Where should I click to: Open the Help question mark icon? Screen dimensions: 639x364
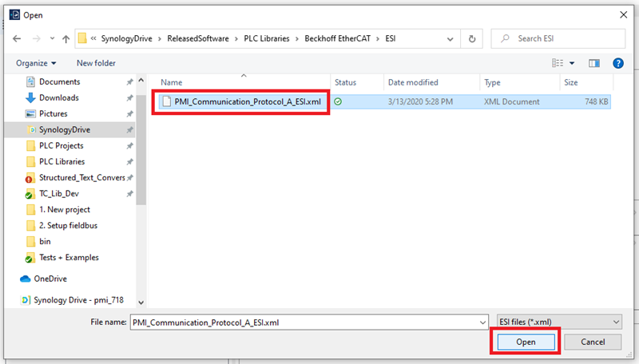[617, 63]
